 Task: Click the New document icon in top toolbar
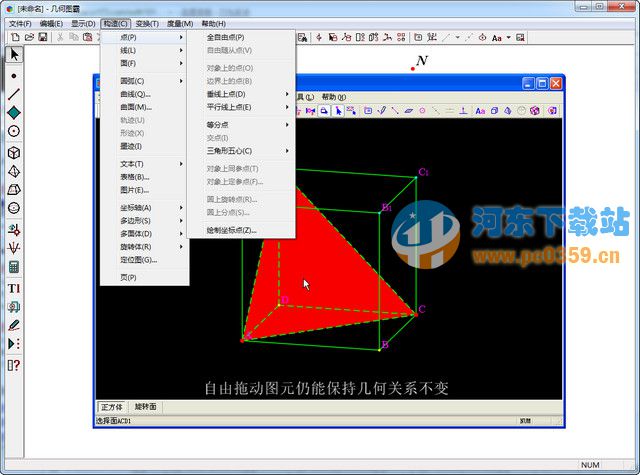click(16, 38)
